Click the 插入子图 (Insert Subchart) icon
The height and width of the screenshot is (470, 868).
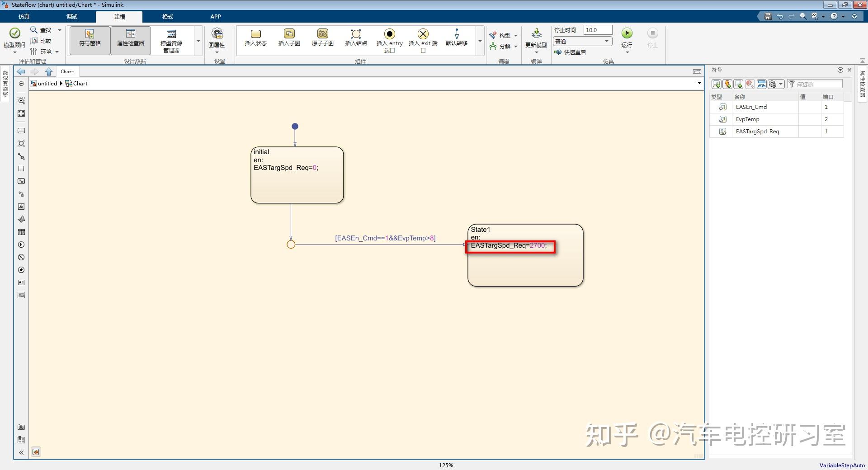pos(289,39)
